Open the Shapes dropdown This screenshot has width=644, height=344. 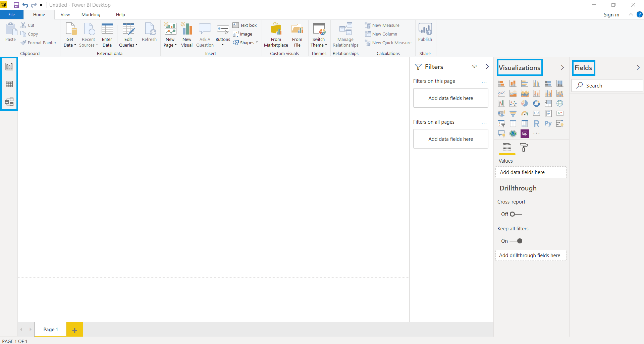point(246,43)
